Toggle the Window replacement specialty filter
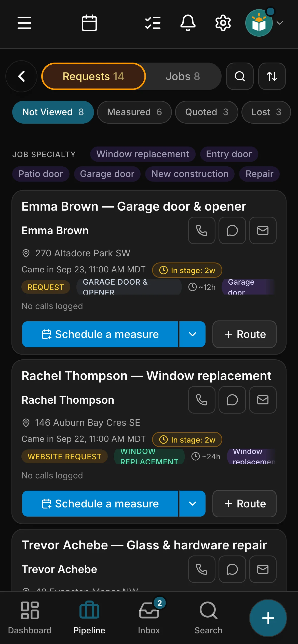The image size is (298, 644). click(x=143, y=154)
